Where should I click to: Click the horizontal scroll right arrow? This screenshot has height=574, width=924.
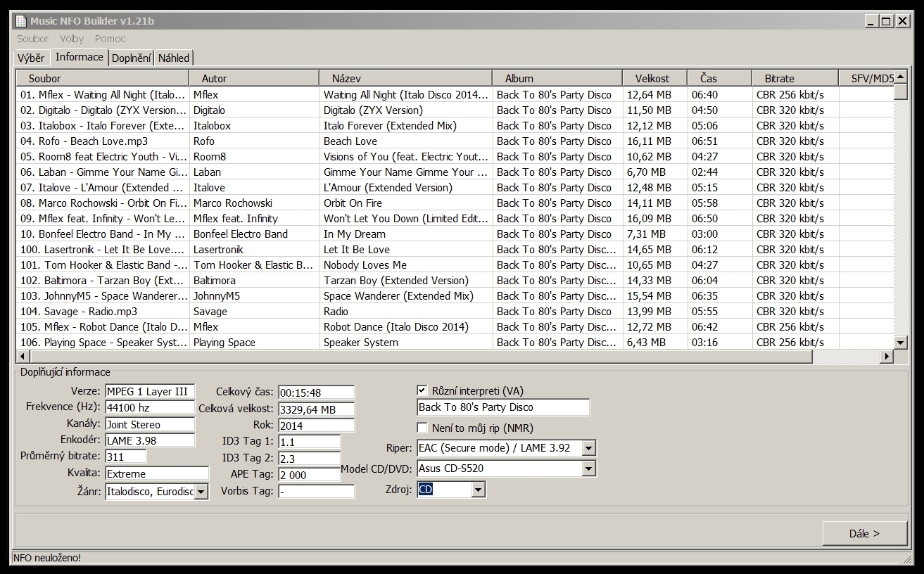coord(887,357)
